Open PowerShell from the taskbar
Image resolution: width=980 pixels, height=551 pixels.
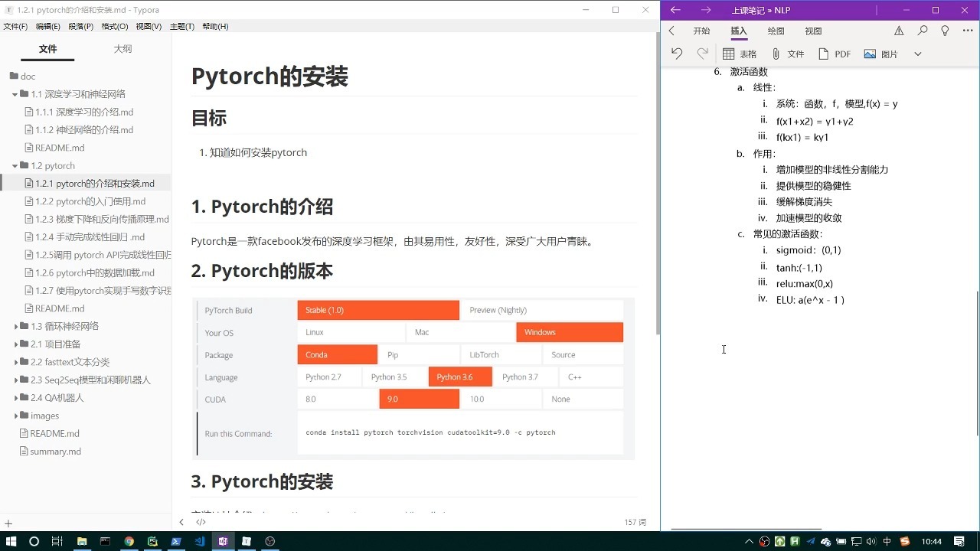pyautogui.click(x=176, y=541)
